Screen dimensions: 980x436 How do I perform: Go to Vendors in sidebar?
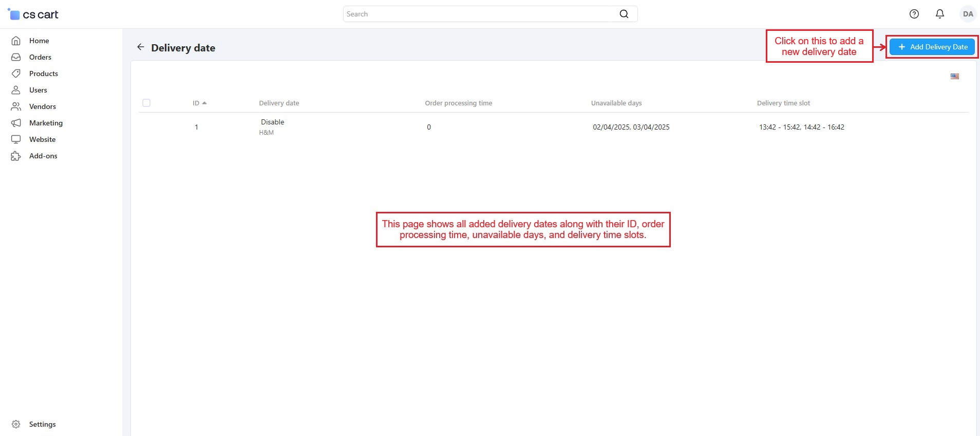(42, 106)
